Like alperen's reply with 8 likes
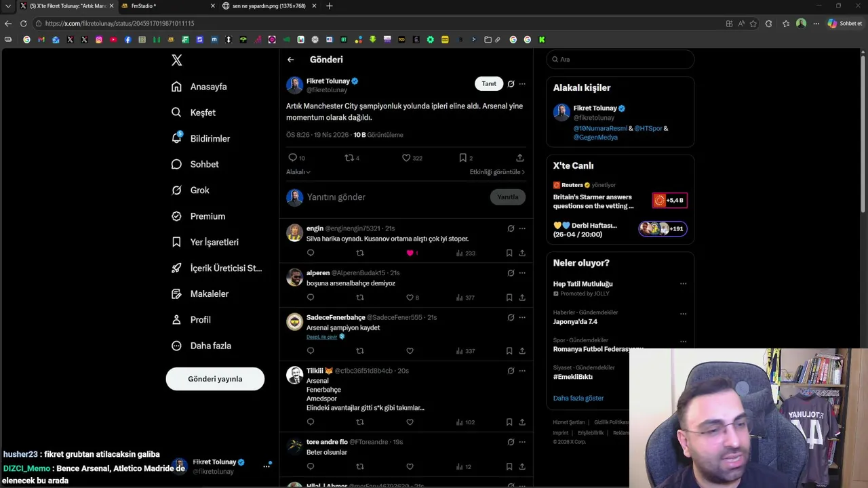868x488 pixels. point(410,298)
